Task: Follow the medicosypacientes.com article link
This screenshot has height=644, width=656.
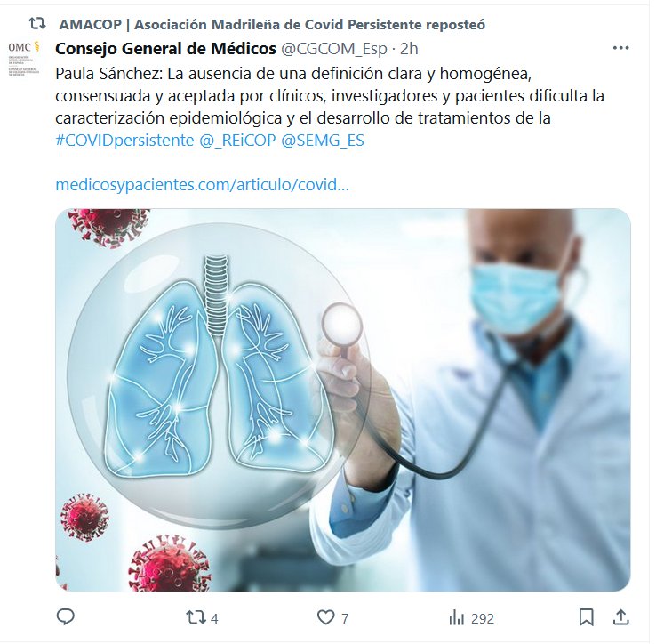Action: pyautogui.click(x=202, y=185)
